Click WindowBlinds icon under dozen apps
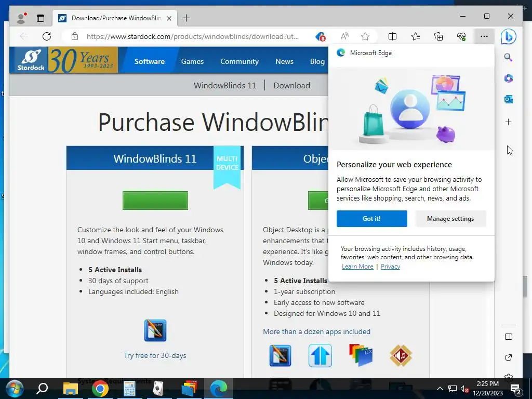 click(x=280, y=355)
